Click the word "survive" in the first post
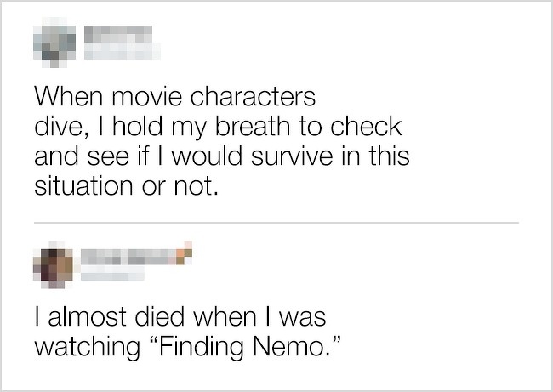 click(292, 156)
